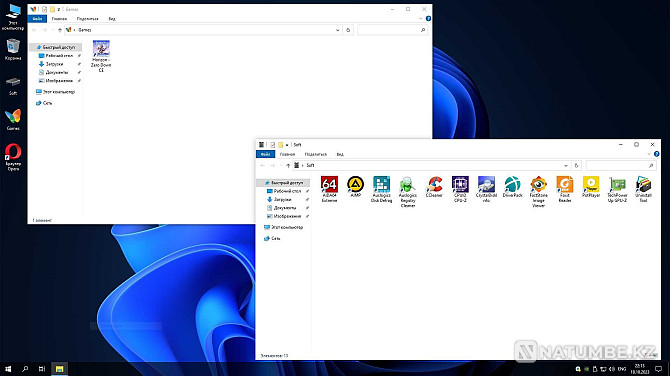Screen dimensions: 670x376
Task: Go up one level in Games window
Action: tap(60, 30)
